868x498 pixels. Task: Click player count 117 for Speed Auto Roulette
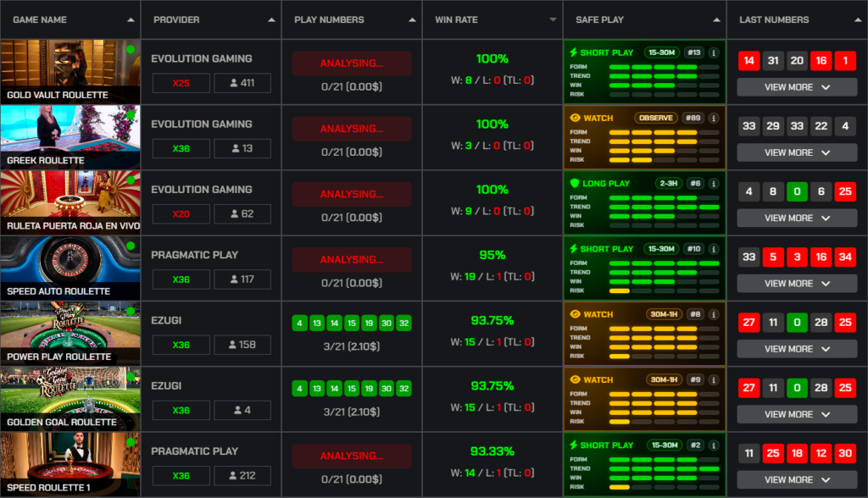tap(242, 279)
